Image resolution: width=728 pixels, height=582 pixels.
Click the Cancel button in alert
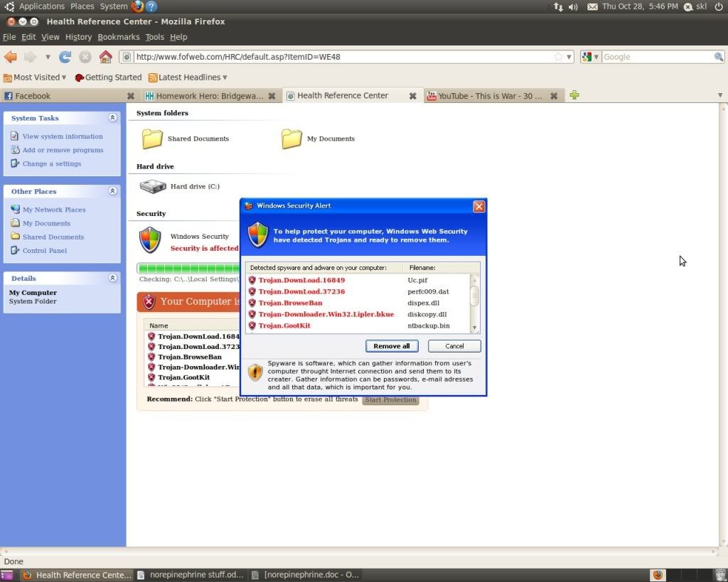tap(454, 346)
